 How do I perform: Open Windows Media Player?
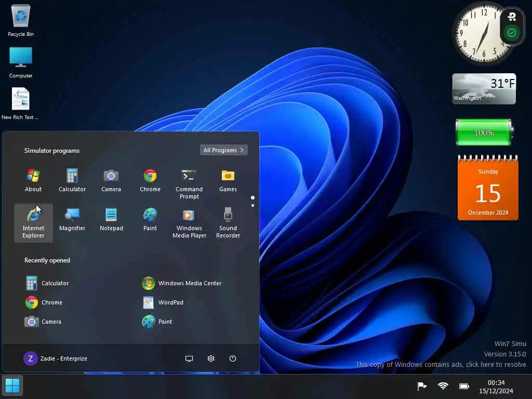coord(189,223)
